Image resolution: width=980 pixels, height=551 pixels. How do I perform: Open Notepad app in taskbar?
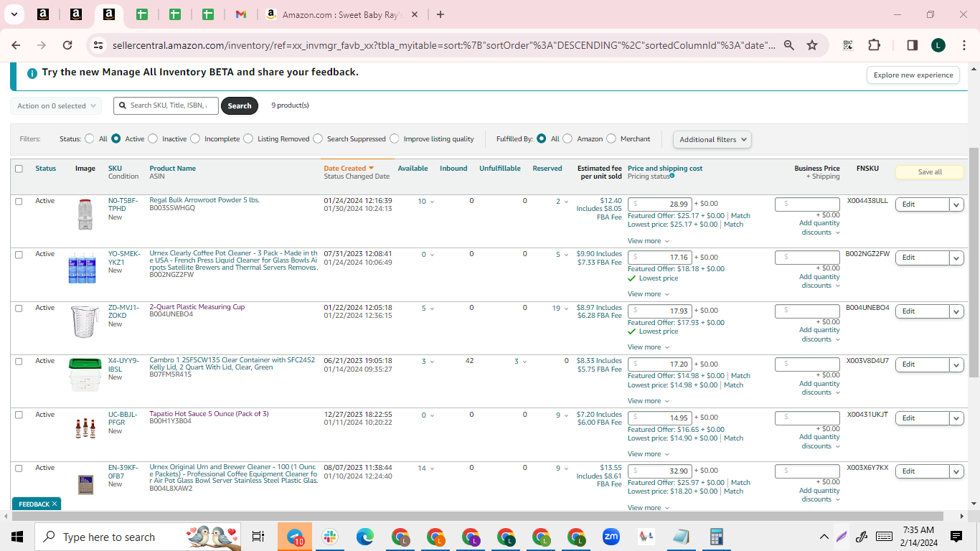click(681, 537)
